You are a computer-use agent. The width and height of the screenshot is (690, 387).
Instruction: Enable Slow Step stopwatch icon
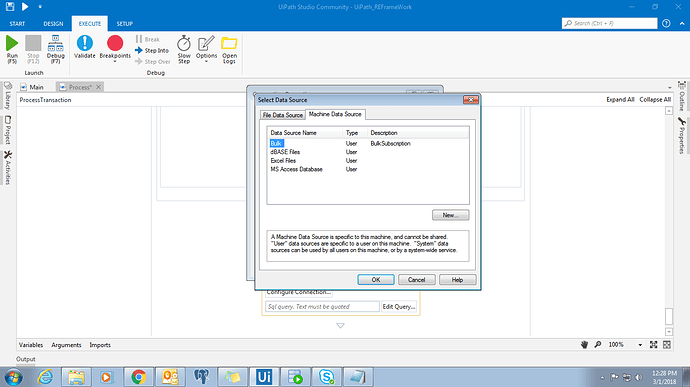(x=184, y=49)
